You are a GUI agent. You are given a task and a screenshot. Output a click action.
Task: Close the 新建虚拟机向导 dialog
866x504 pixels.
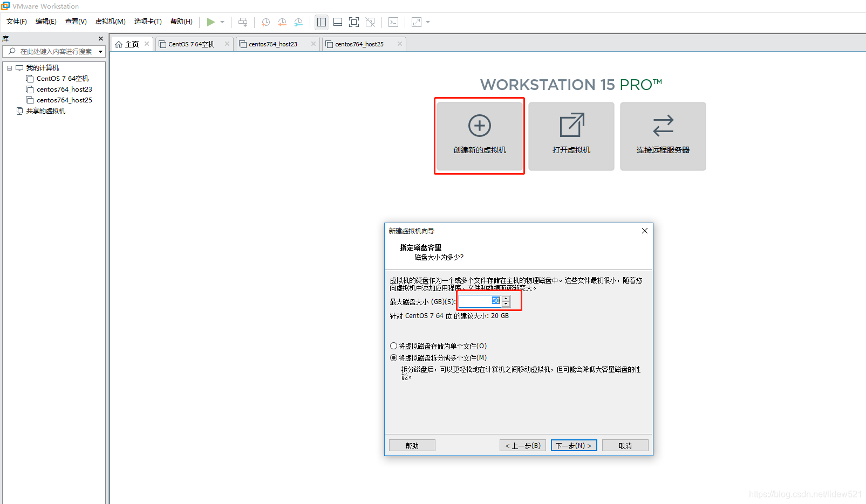(644, 231)
